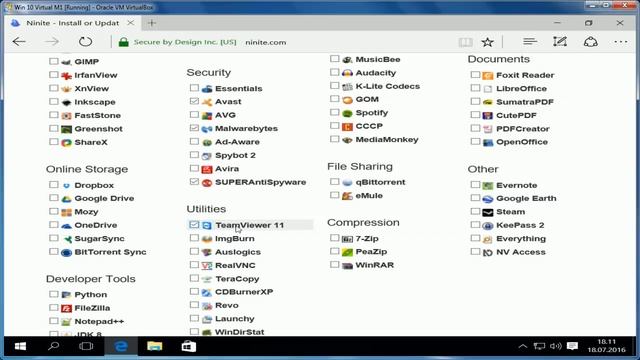Uncheck the SUPERAntiSpyware checkbox
The width and height of the screenshot is (640, 360).
point(194,182)
